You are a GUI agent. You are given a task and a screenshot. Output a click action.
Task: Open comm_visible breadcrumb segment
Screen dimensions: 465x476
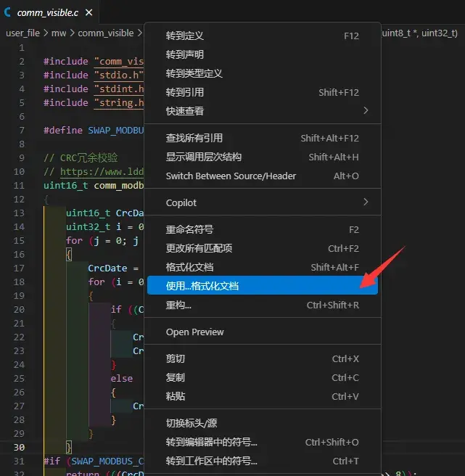(106, 33)
